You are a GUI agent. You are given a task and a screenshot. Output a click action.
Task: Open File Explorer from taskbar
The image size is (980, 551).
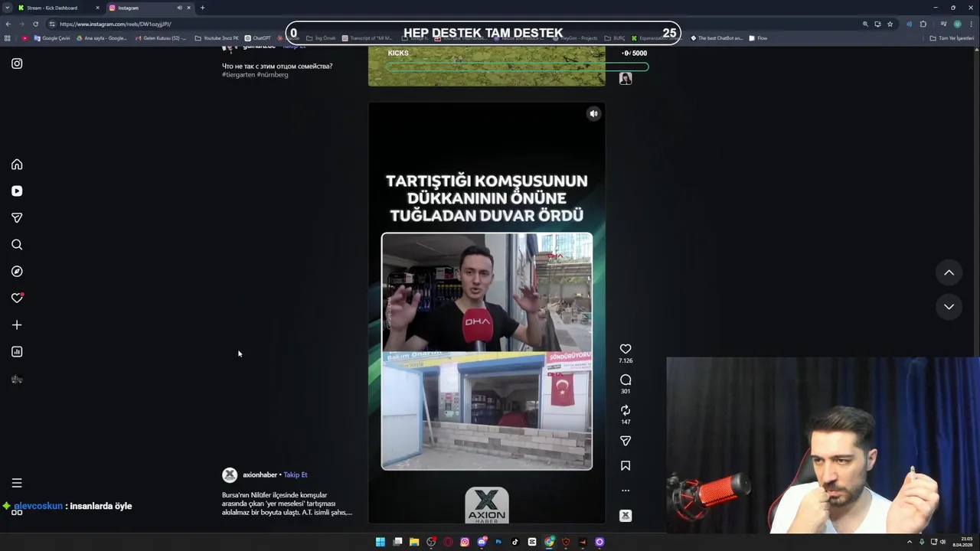414,542
